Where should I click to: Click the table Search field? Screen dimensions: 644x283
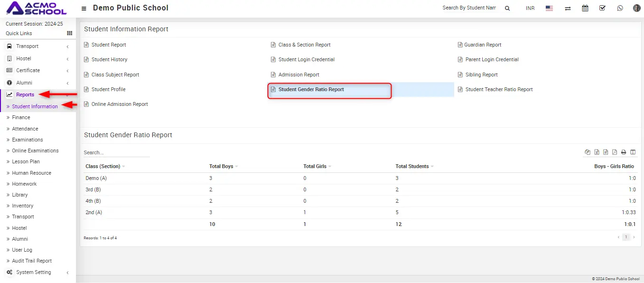click(116, 152)
